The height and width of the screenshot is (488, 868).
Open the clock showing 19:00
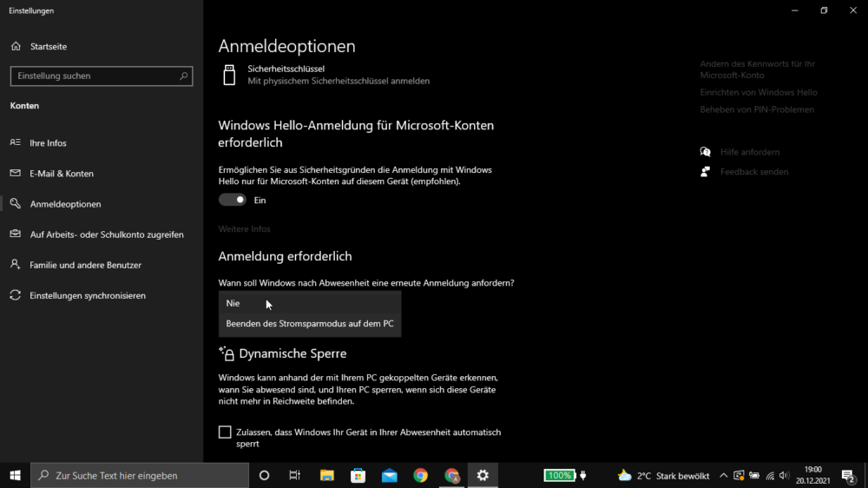[x=812, y=475]
